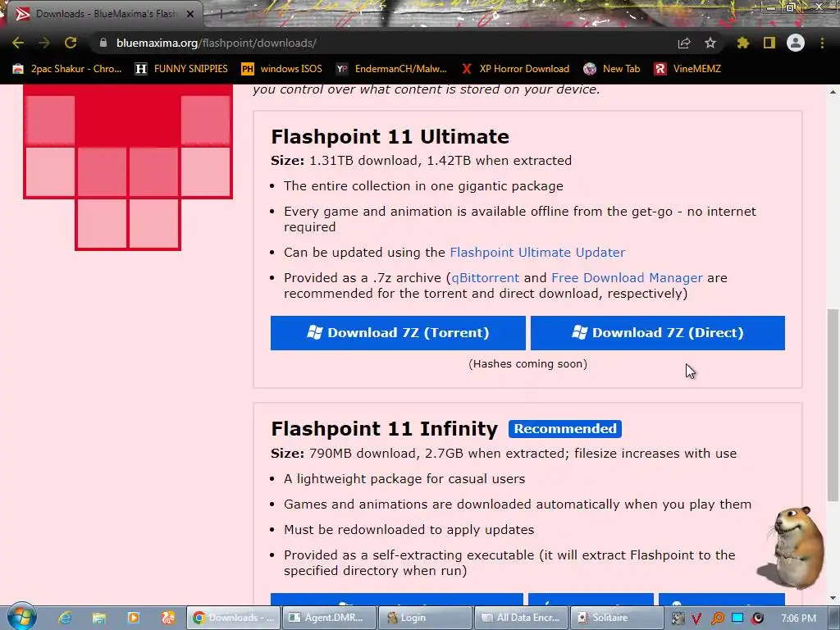The width and height of the screenshot is (840, 630).
Task: Bookmark this page with the star icon
Action: (710, 43)
